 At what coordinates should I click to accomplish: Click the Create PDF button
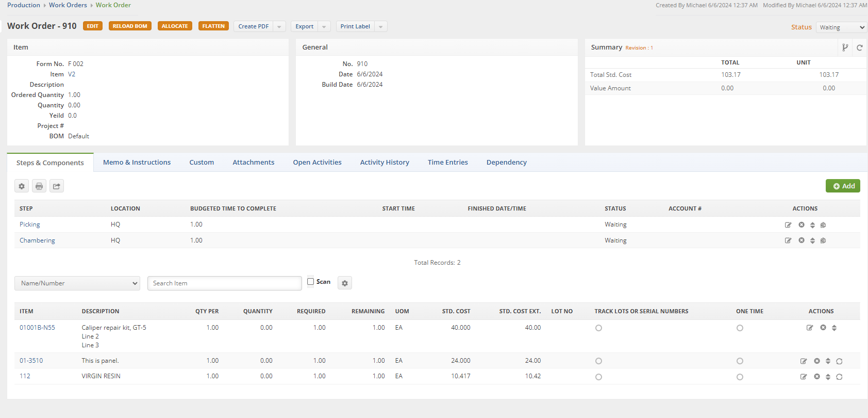254,26
